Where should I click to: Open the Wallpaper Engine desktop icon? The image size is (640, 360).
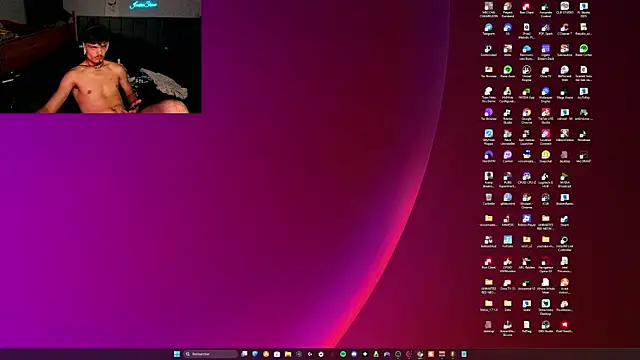[546, 95]
